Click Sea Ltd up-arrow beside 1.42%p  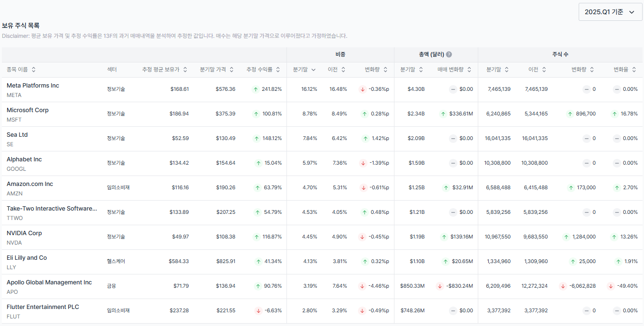coord(366,138)
